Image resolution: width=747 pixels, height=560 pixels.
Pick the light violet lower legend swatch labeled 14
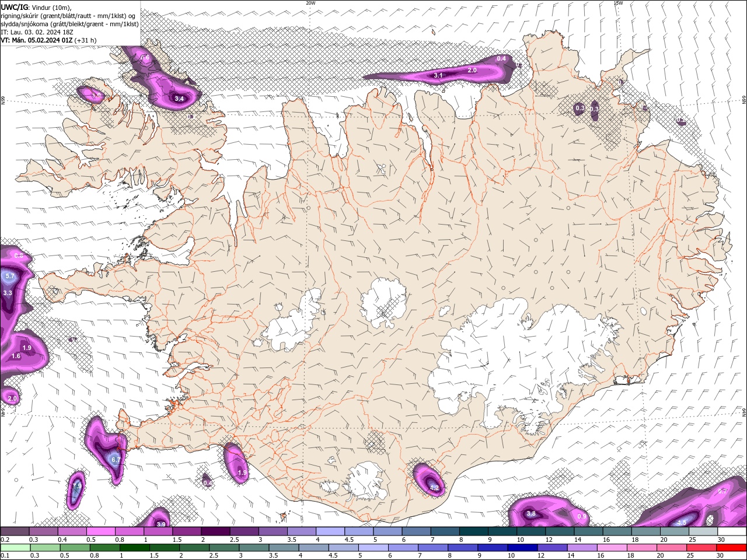point(582,548)
